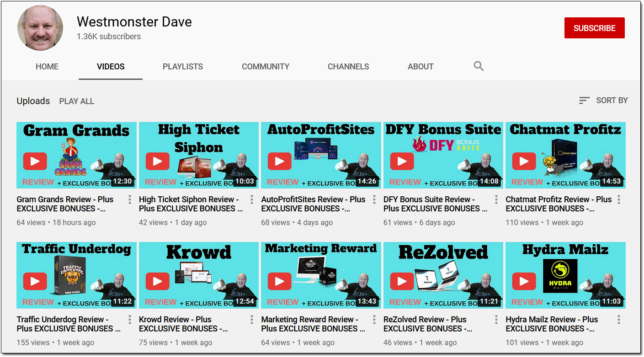Open the Krowd Review title link

(x=183, y=324)
